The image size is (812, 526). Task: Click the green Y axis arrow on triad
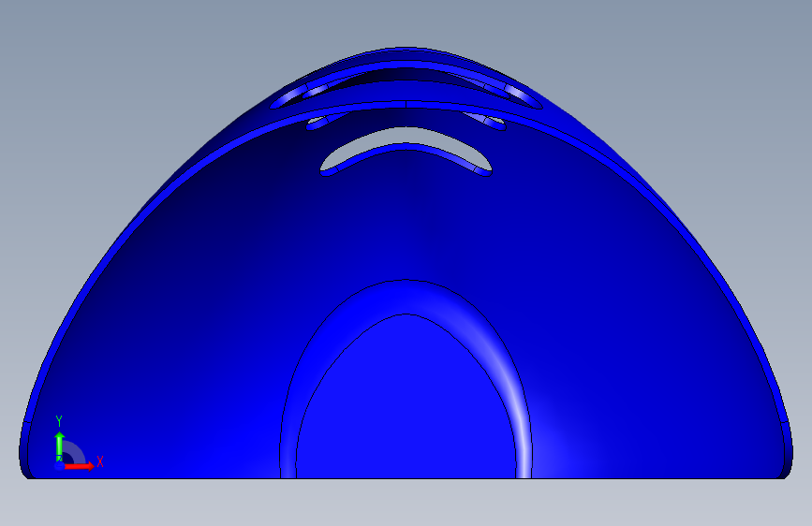tap(60, 446)
